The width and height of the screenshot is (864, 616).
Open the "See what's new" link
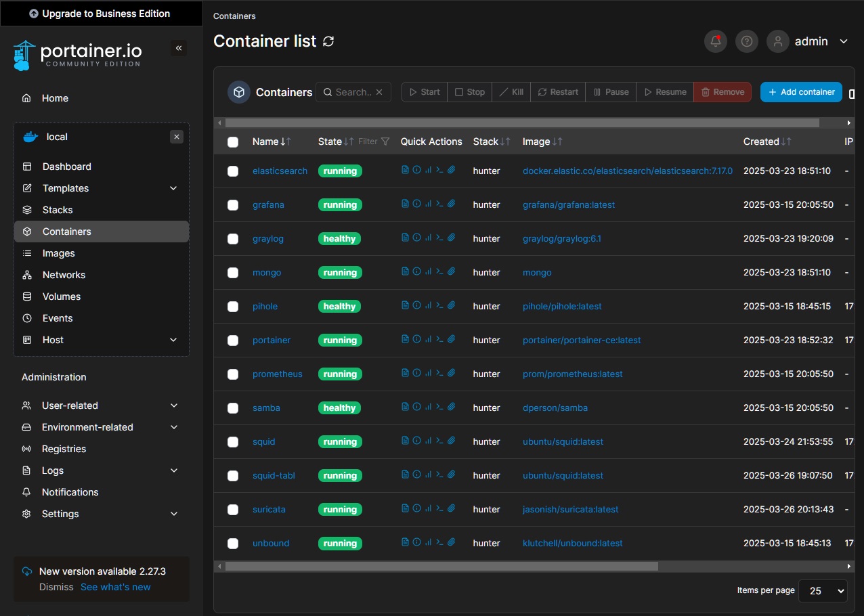(x=116, y=587)
